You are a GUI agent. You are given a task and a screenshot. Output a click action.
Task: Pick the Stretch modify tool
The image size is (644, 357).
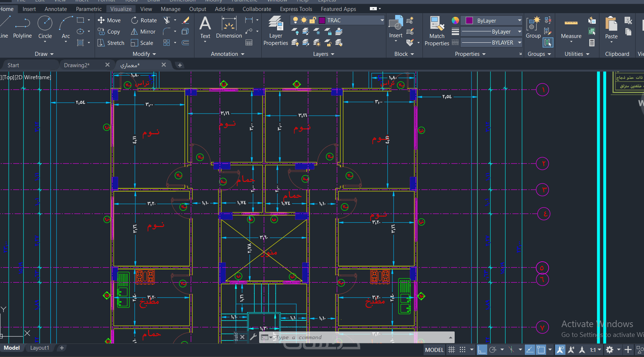[x=101, y=43]
